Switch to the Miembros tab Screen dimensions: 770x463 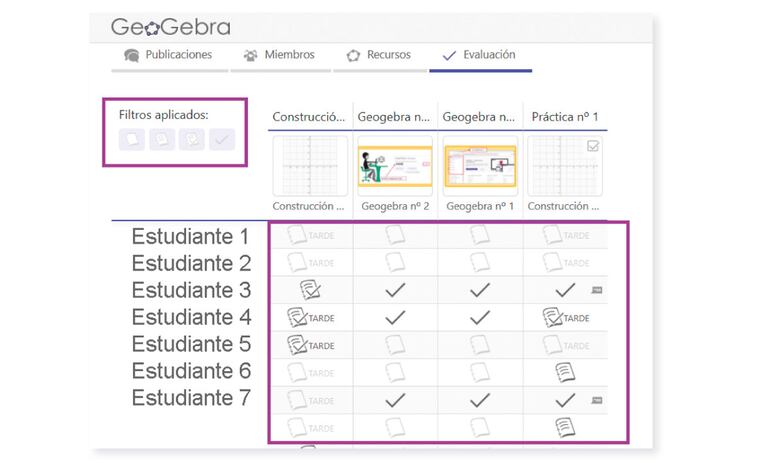(x=279, y=55)
